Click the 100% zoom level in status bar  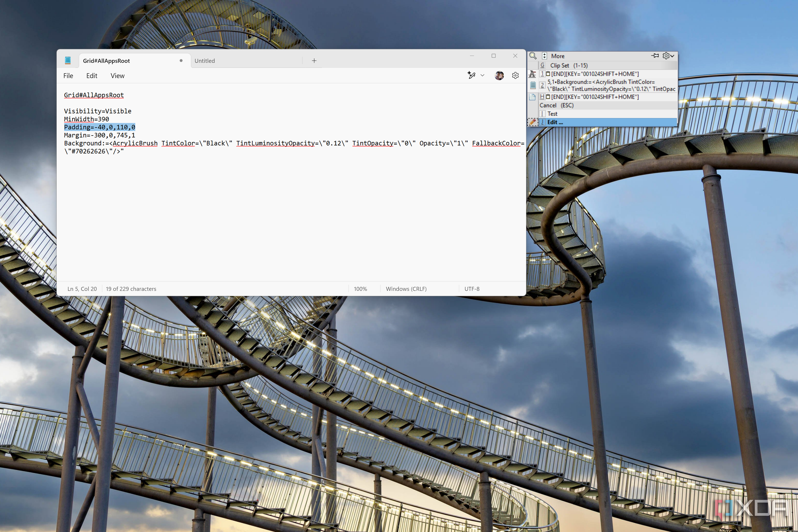tap(360, 289)
